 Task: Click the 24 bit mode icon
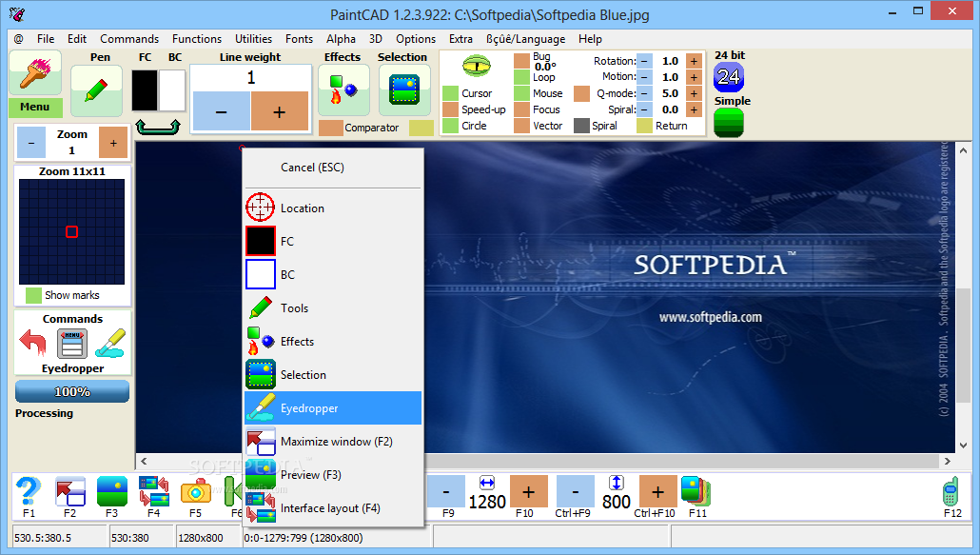click(729, 77)
